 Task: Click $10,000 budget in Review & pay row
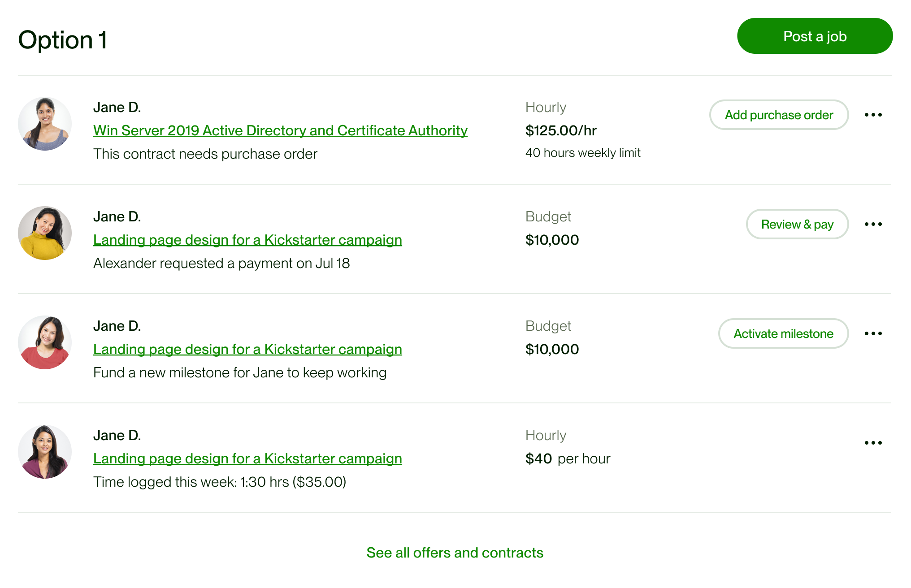pos(552,240)
